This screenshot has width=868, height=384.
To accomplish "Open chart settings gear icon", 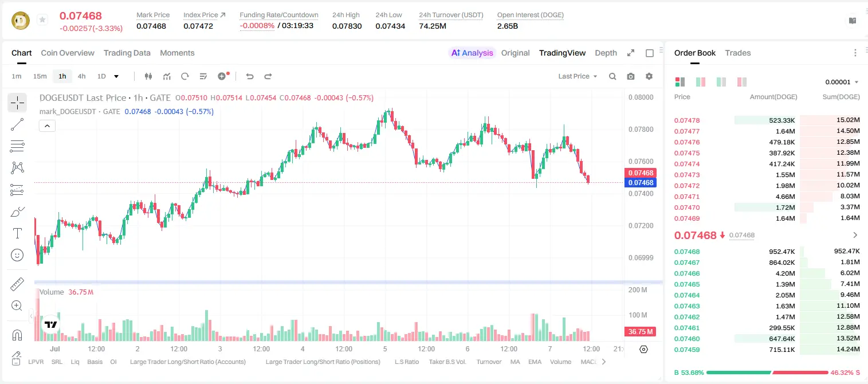I will 649,76.
